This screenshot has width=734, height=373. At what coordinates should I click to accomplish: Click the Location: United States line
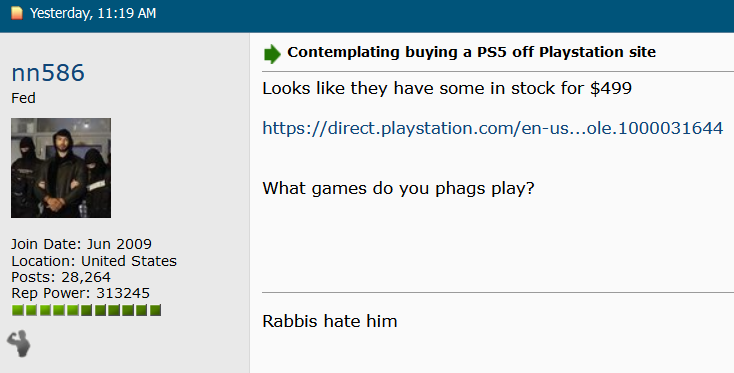[x=94, y=261]
